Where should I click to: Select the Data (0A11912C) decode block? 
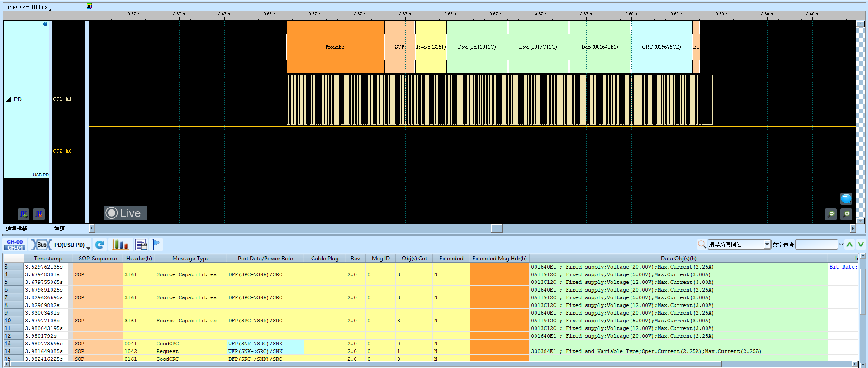pyautogui.click(x=477, y=47)
